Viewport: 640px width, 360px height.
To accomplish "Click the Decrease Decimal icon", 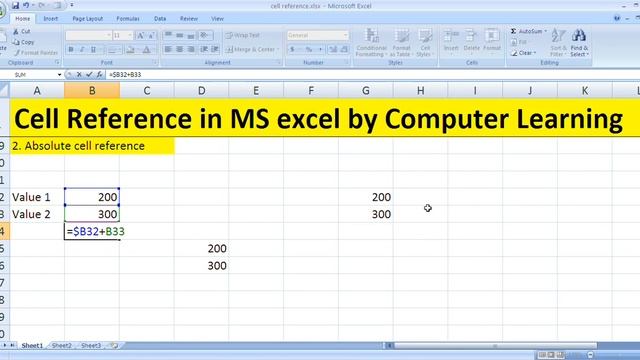I will point(344,49).
